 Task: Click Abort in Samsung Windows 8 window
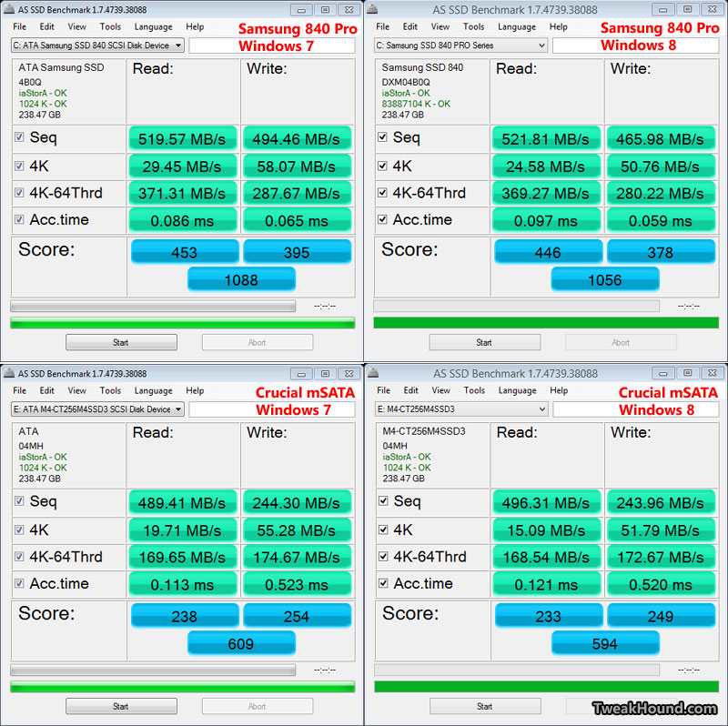coord(621,343)
